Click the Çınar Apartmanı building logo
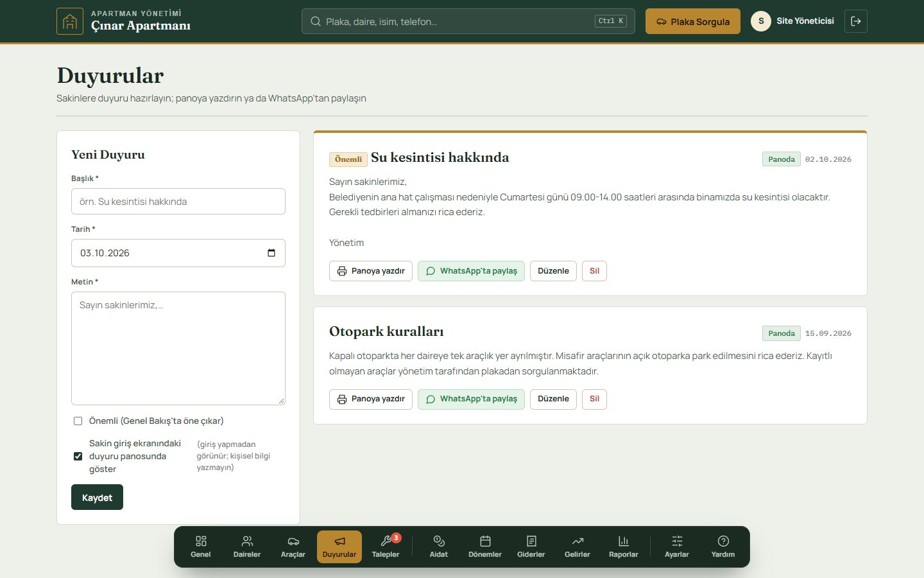Viewport: 924px width, 578px height. point(70,21)
